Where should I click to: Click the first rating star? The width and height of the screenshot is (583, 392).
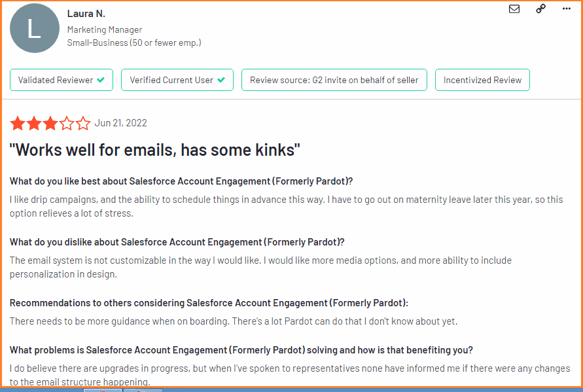[18, 123]
